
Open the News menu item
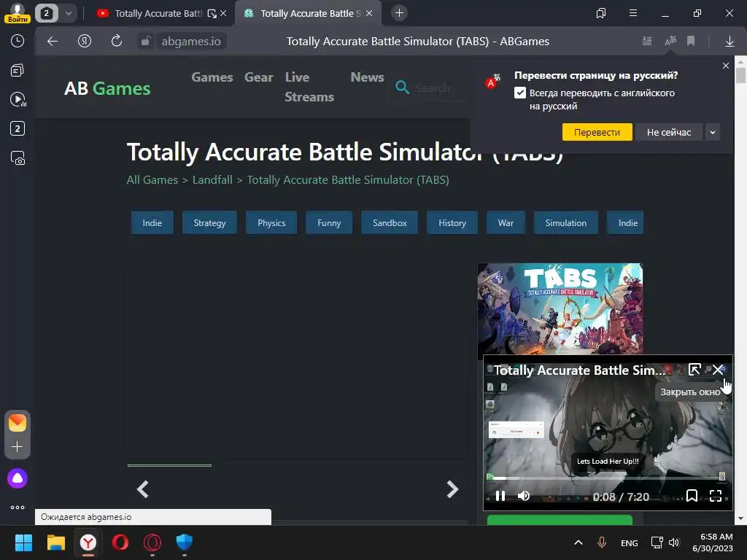tap(368, 77)
